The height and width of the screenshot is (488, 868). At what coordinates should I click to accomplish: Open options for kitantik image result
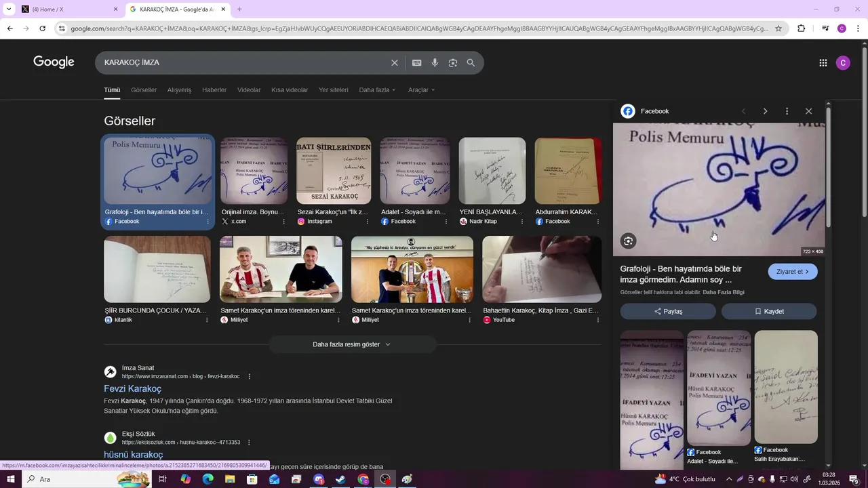(207, 320)
